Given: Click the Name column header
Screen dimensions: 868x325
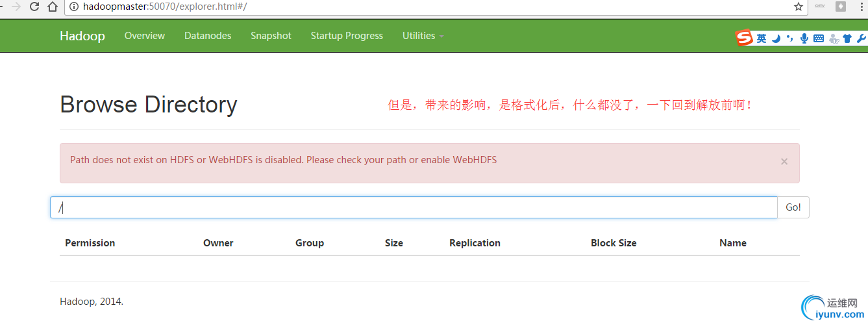Looking at the screenshot, I should click(x=733, y=243).
